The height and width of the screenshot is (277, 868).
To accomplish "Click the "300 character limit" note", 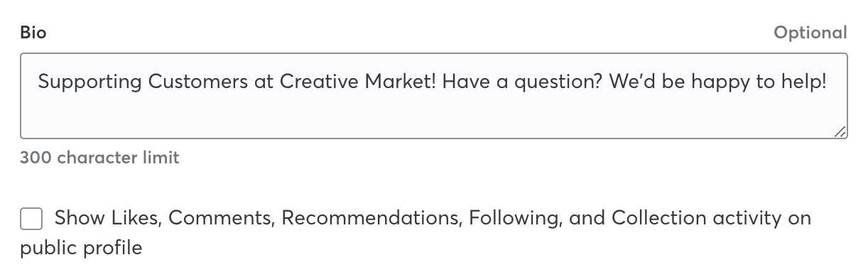I will coord(99,158).
